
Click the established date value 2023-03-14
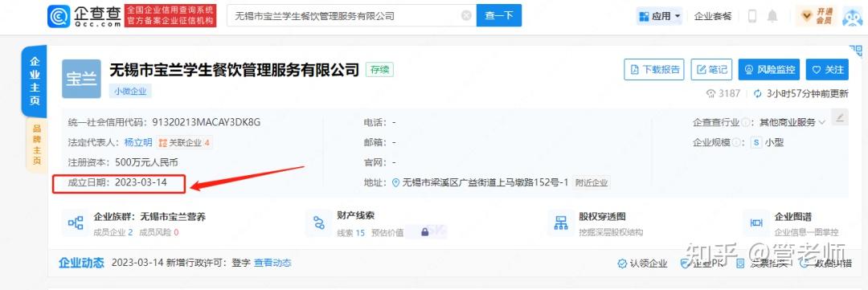[141, 182]
